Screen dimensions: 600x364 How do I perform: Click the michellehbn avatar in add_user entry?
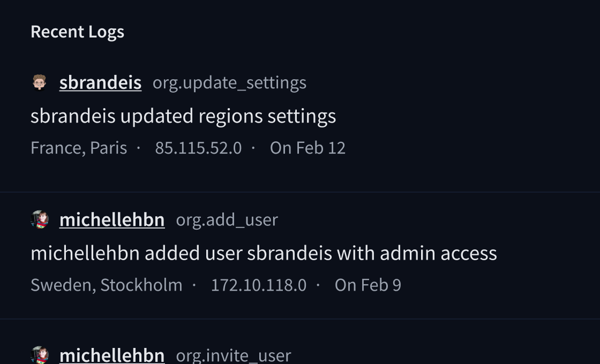38,219
